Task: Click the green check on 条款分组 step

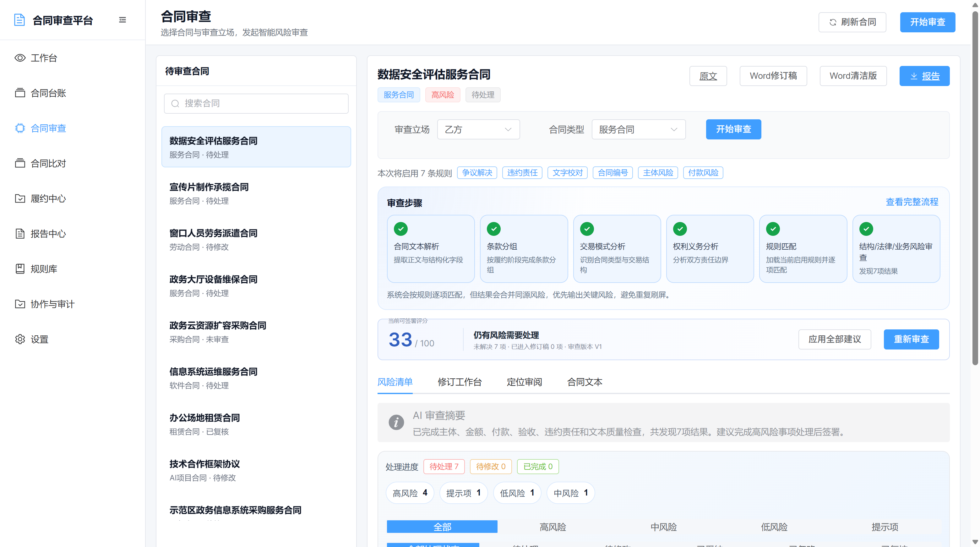Action: (494, 229)
